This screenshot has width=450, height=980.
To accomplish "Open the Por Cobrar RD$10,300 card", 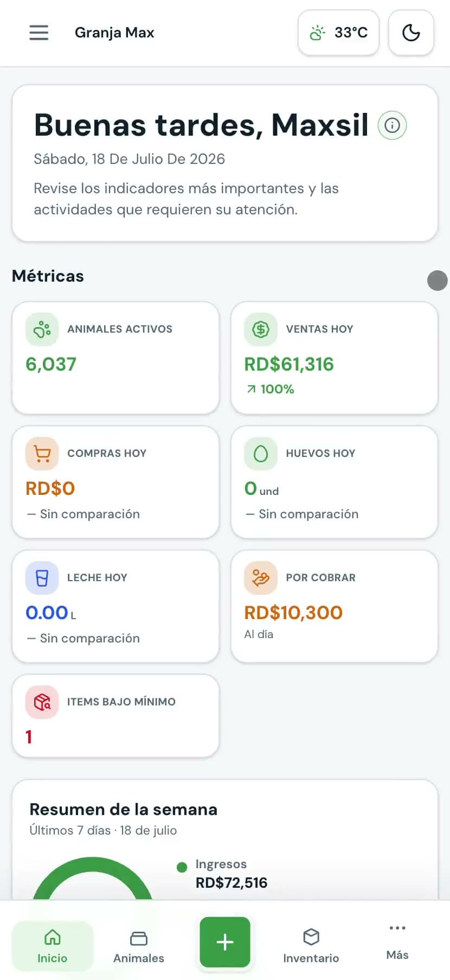I will coord(334,607).
